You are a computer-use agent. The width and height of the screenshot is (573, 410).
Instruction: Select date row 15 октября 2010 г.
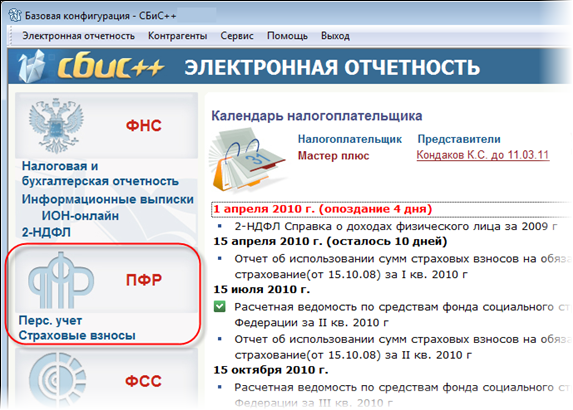pyautogui.click(x=271, y=370)
